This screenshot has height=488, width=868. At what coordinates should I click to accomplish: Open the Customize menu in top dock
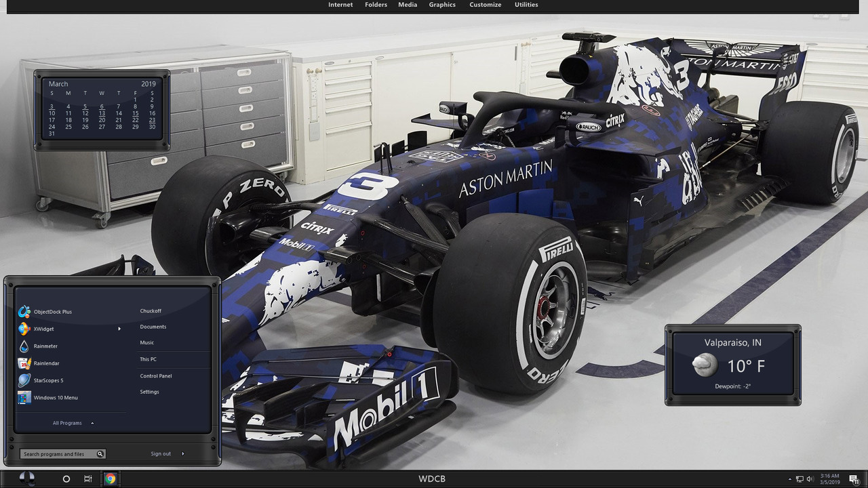(486, 5)
